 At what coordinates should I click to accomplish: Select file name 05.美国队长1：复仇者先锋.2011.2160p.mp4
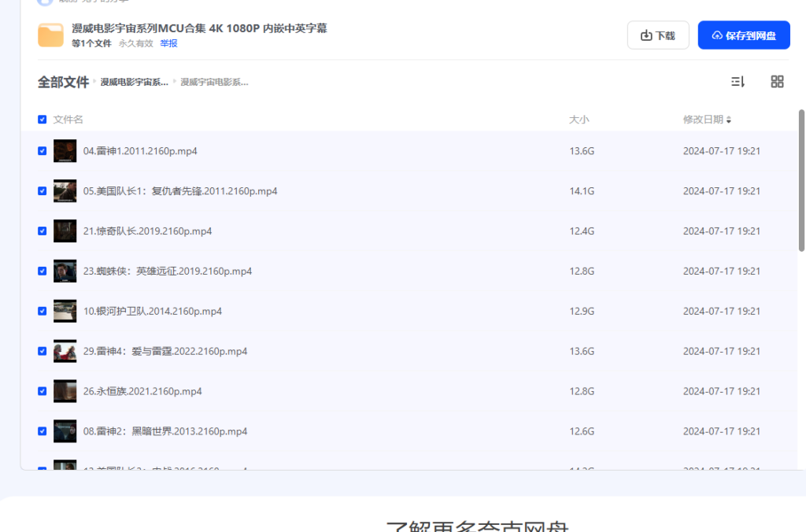pos(180,191)
